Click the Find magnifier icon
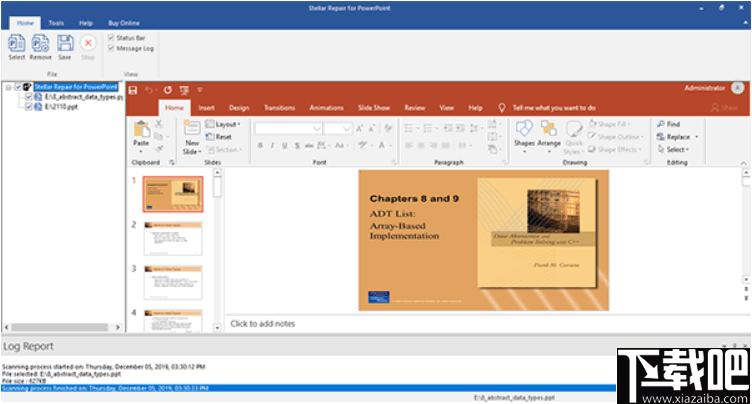This screenshot has width=752, height=404. point(661,124)
